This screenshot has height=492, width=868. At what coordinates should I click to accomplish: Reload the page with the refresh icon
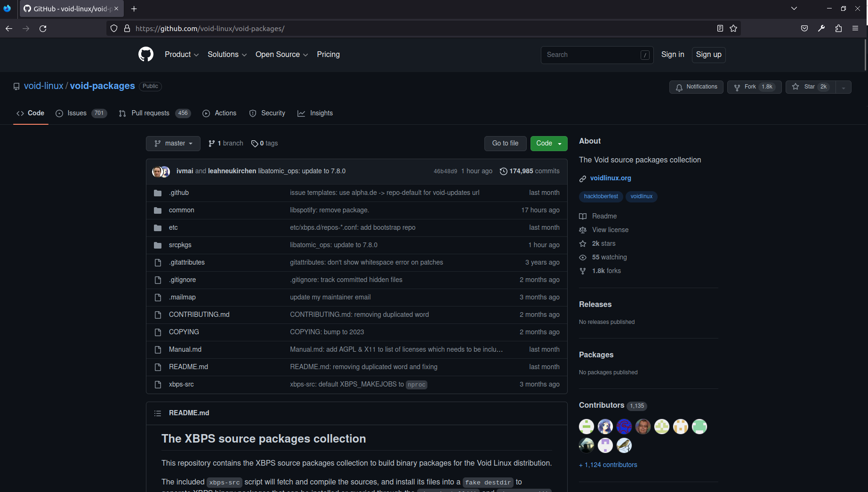(43, 29)
